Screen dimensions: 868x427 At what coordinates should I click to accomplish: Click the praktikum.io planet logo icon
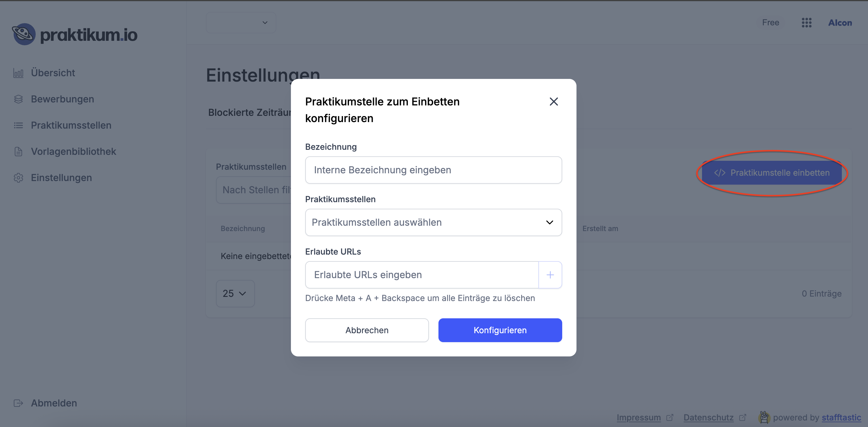[23, 34]
